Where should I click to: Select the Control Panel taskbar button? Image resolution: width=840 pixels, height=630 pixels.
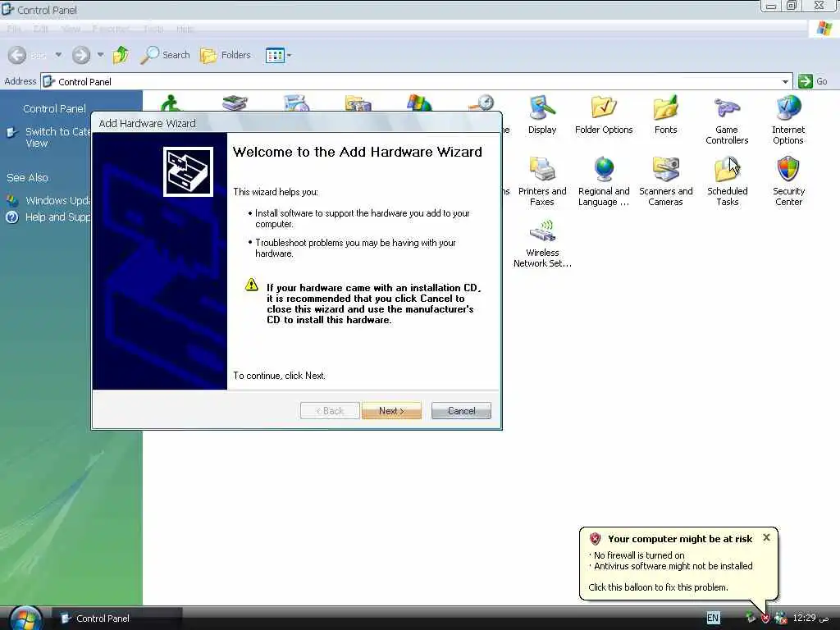tap(116, 619)
